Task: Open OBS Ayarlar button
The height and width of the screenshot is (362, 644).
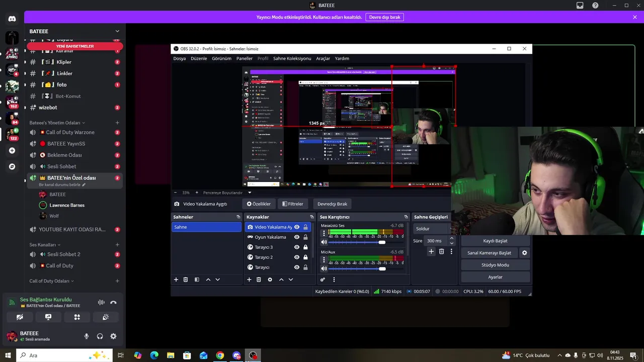Action: point(495,277)
